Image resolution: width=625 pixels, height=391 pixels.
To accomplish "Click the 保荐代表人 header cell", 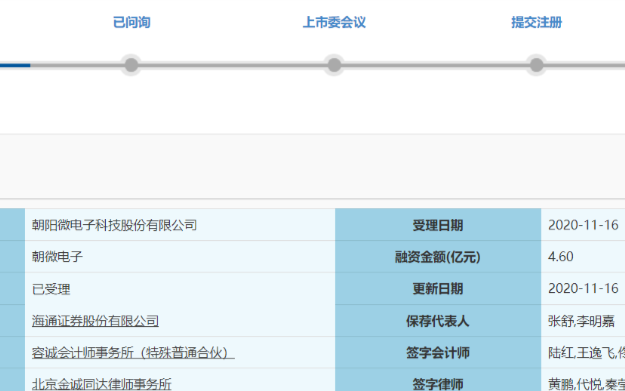I will pos(438,321).
